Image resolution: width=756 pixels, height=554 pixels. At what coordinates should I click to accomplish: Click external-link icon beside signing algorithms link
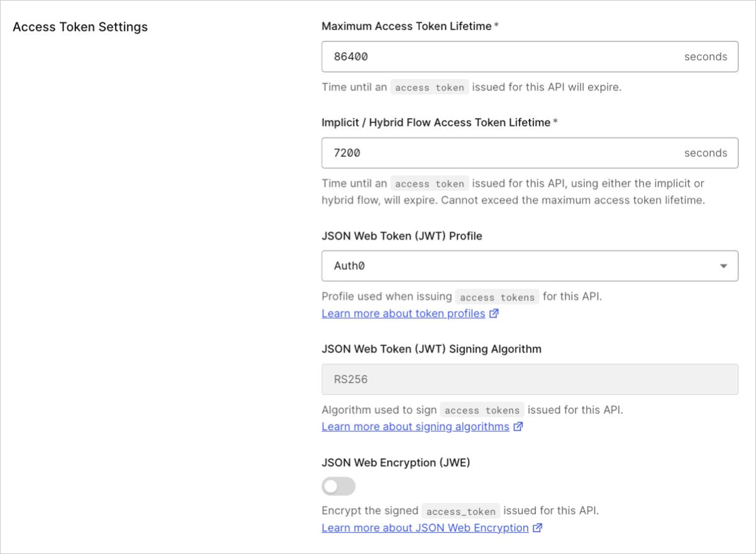click(518, 426)
